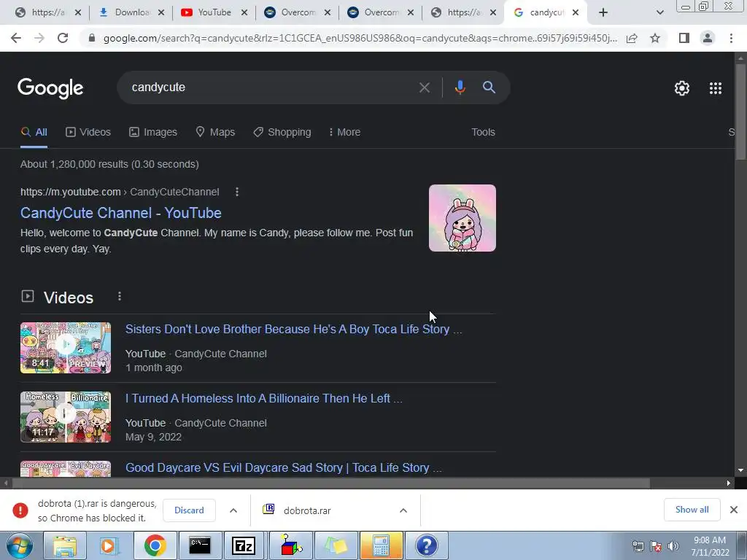Play the 11:17 video thumbnail
The width and height of the screenshot is (747, 560).
coord(66,417)
